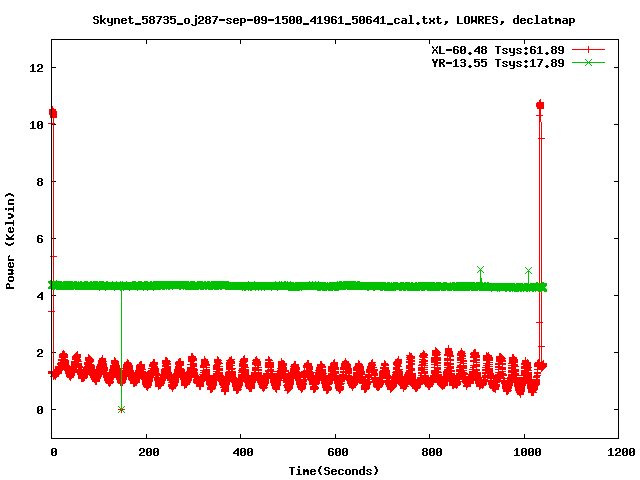Click the legend entry XL-60.48 Tsys:61.89
This screenshot has width=640, height=480.
click(x=498, y=50)
